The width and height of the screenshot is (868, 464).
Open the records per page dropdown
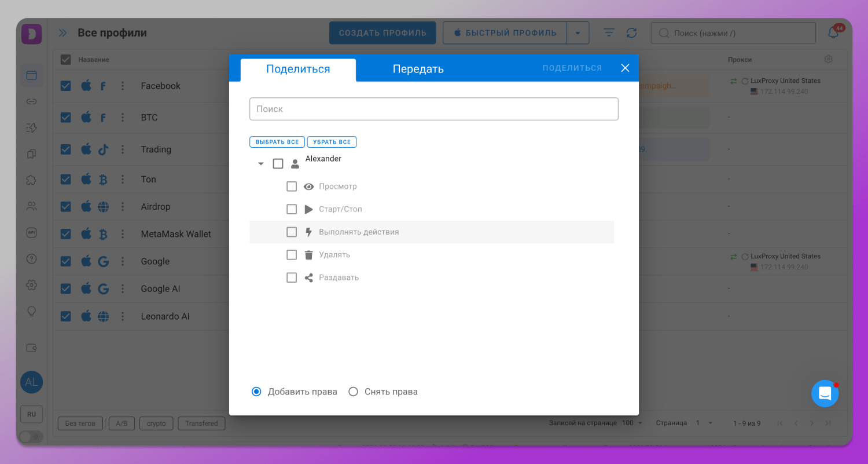632,423
